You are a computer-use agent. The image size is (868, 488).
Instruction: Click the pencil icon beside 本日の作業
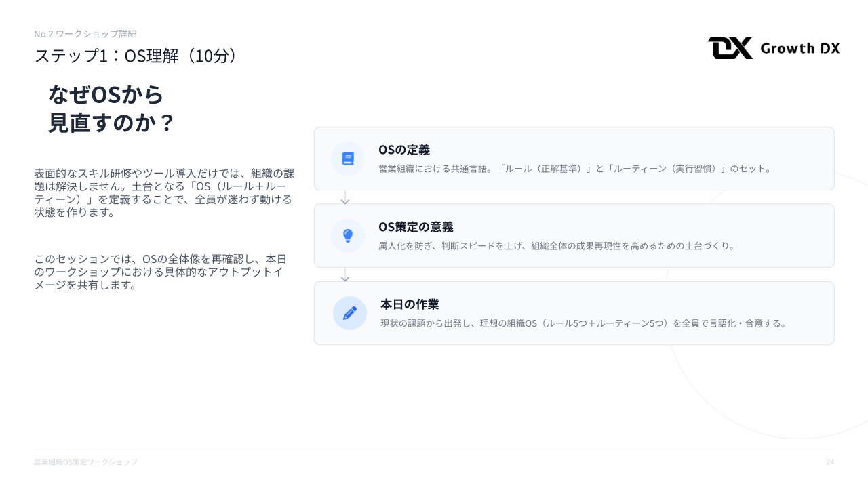click(350, 313)
